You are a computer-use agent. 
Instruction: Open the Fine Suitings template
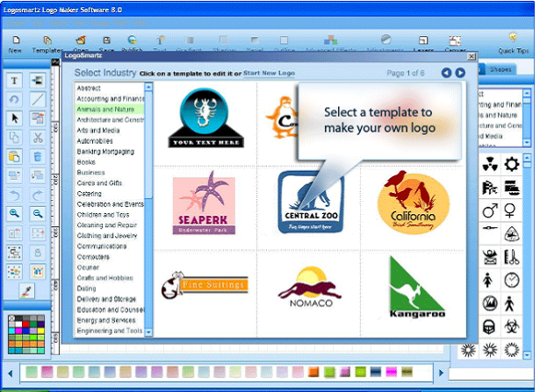pos(205,285)
